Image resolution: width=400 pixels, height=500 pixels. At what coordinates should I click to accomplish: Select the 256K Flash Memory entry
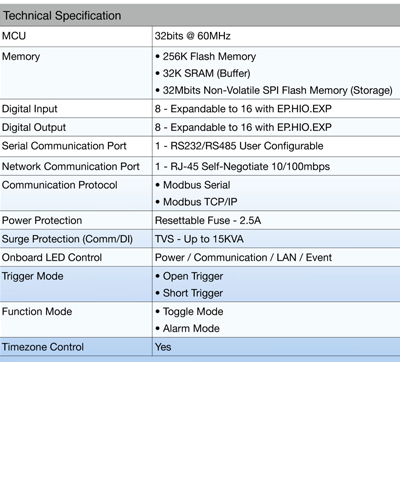209,56
